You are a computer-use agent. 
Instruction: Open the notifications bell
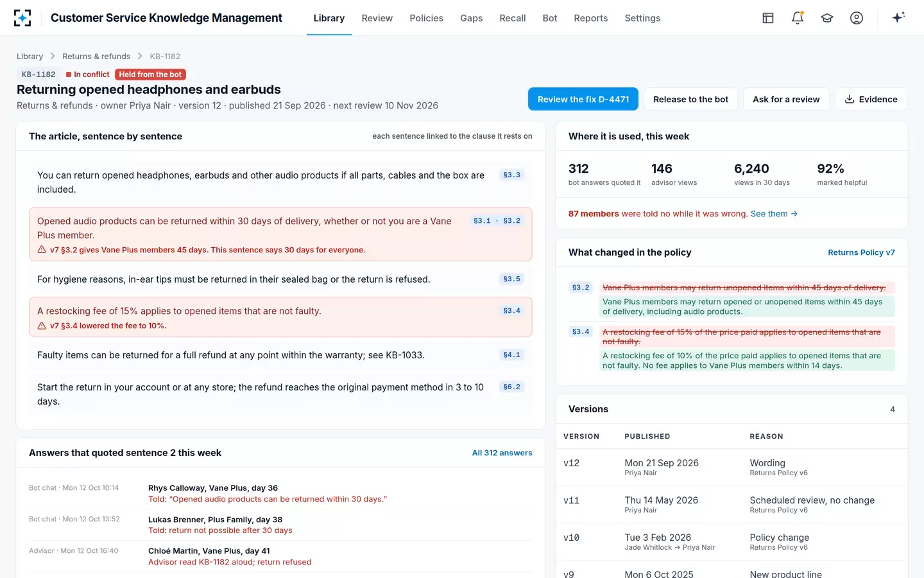798,18
